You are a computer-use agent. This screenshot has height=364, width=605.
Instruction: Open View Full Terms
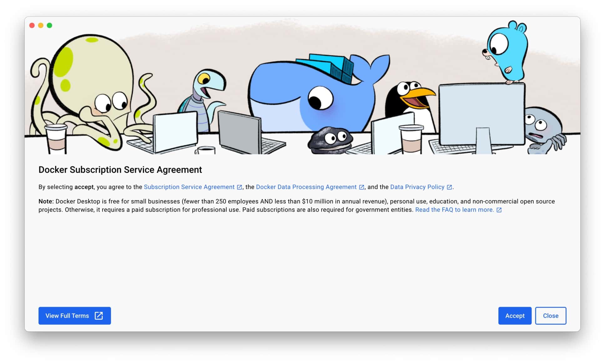pos(74,316)
